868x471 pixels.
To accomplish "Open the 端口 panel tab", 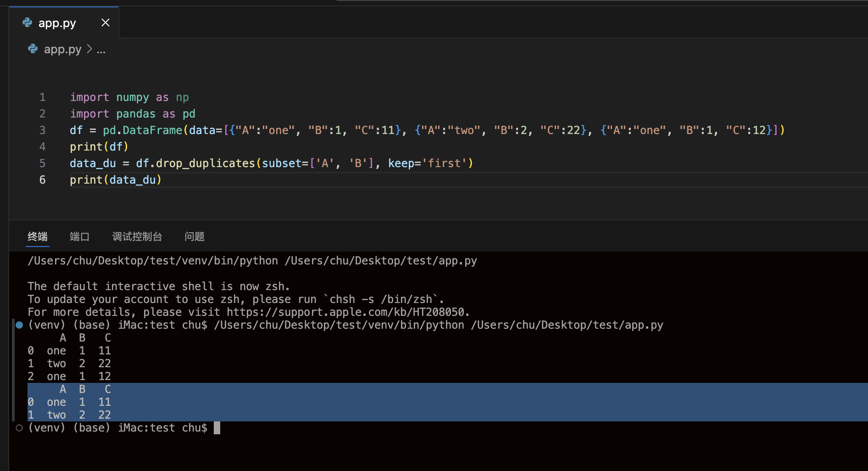I will point(79,236).
